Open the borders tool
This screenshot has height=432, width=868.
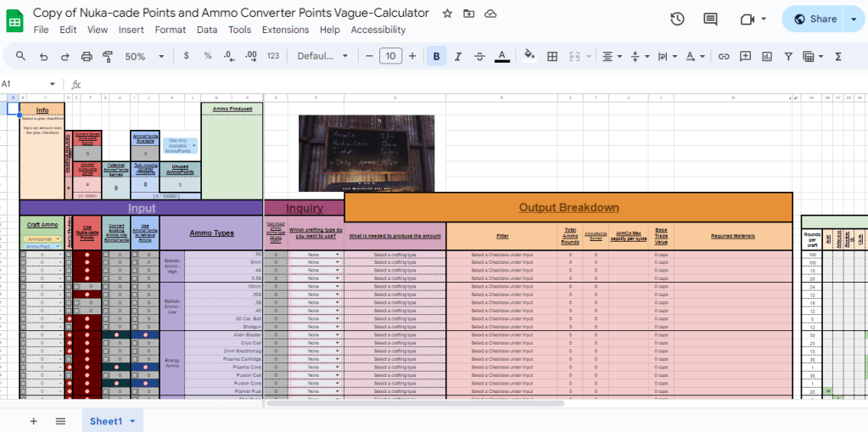point(552,57)
